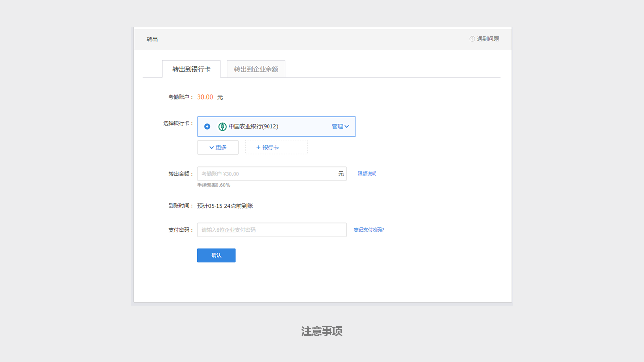644x362 pixels.
Task: Click the Agricultural Bank of China logo
Action: point(223,126)
